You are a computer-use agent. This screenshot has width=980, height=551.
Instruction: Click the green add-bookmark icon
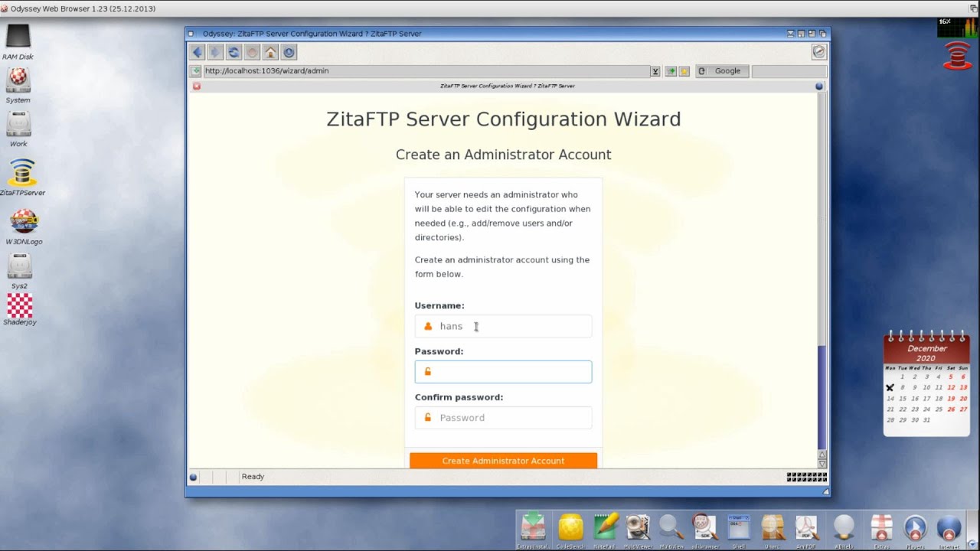click(671, 71)
